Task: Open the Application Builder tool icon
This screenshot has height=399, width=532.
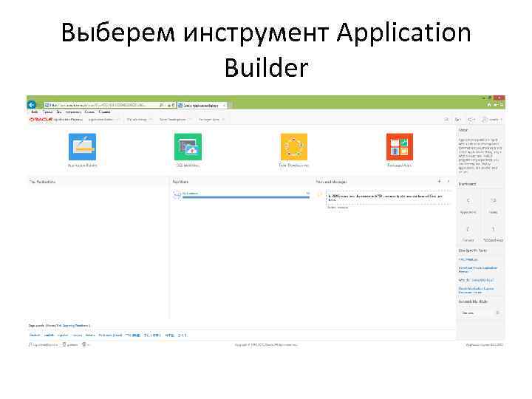Action: pos(82,146)
